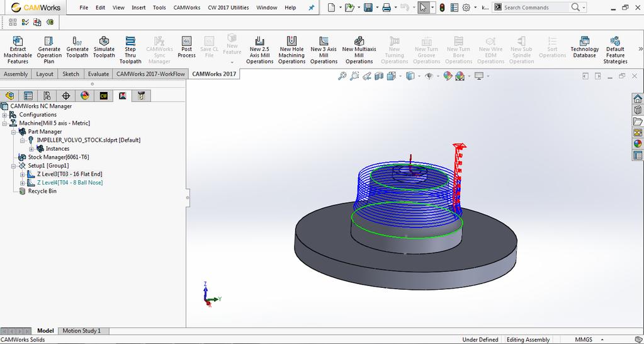
Task: Switch to the Evaluate tab
Action: point(98,74)
